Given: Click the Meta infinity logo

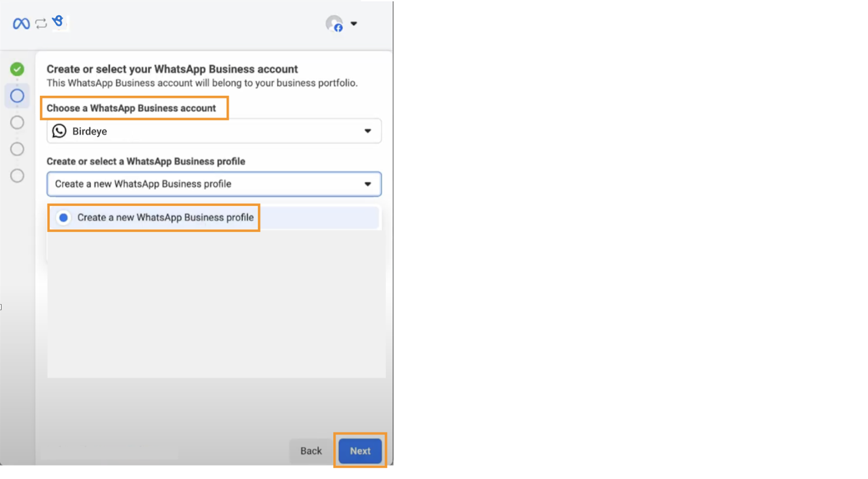Looking at the screenshot, I should pos(21,23).
